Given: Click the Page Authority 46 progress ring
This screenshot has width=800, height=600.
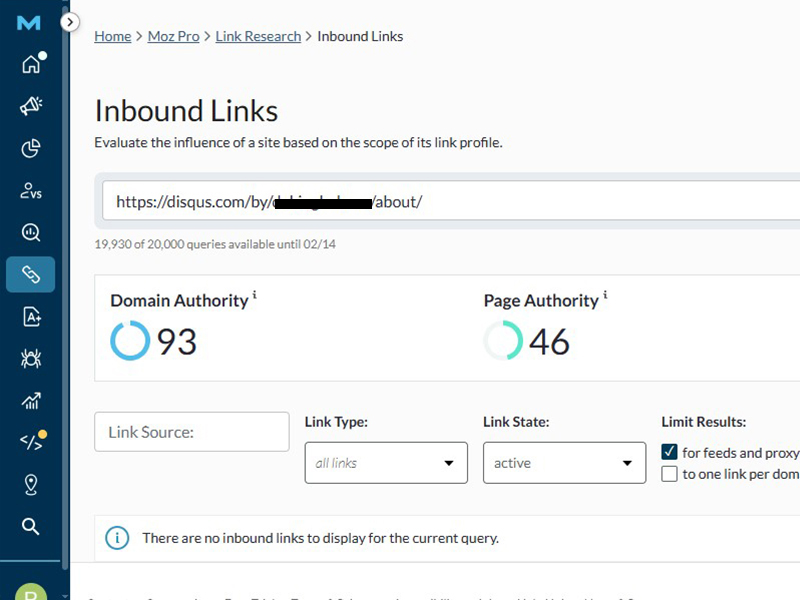Looking at the screenshot, I should click(x=503, y=340).
